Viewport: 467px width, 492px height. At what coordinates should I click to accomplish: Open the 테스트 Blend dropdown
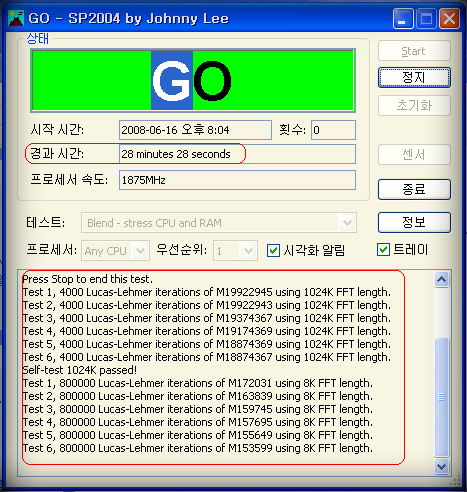pyautogui.click(x=219, y=223)
